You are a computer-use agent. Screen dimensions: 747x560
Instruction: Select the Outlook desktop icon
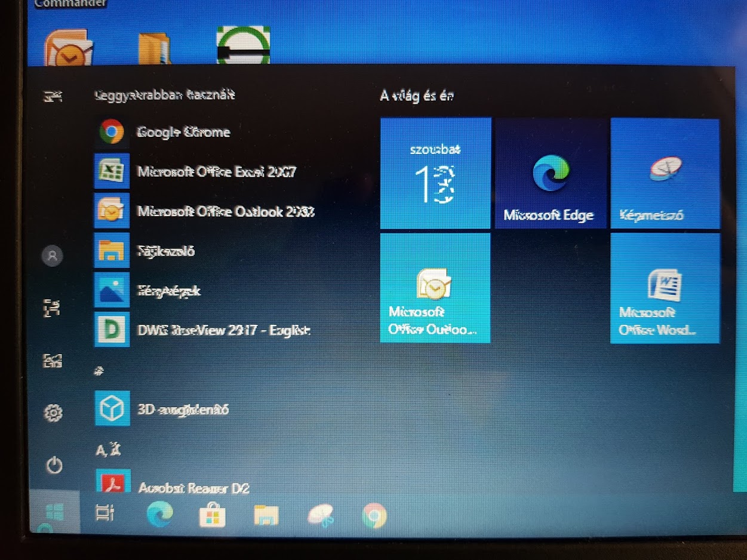coord(69,48)
